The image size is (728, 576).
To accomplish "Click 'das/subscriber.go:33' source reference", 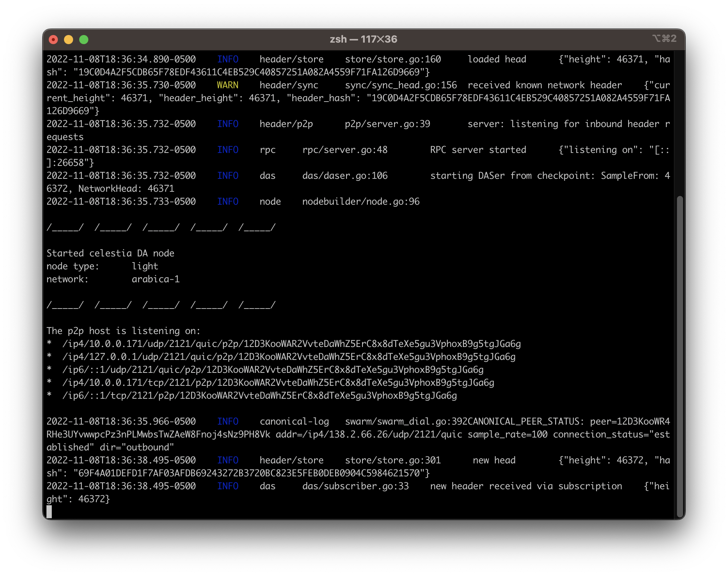I will coord(356,486).
